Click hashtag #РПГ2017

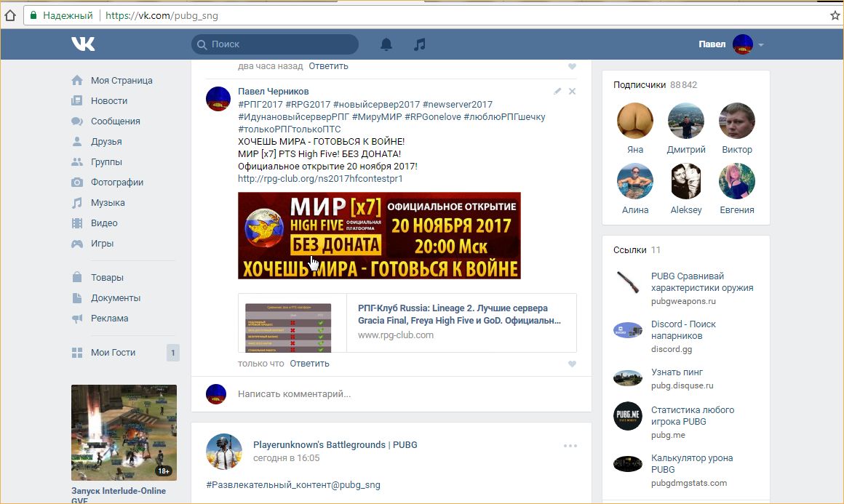[x=260, y=104]
